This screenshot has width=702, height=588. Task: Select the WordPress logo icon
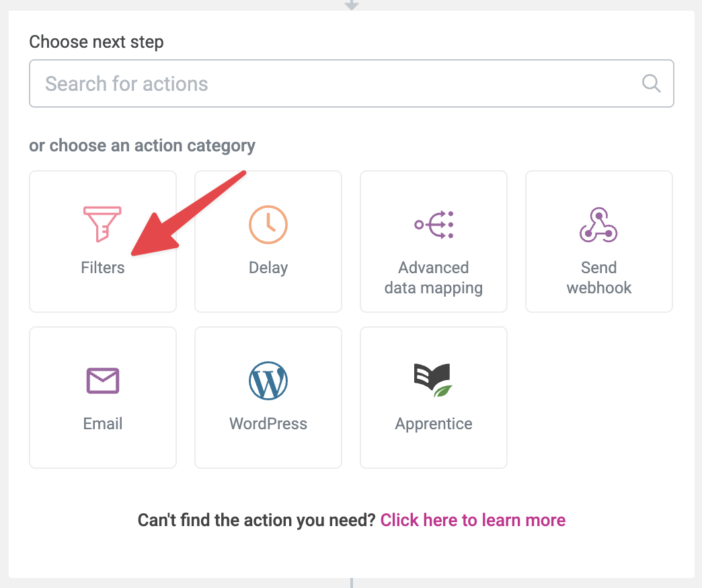268,381
